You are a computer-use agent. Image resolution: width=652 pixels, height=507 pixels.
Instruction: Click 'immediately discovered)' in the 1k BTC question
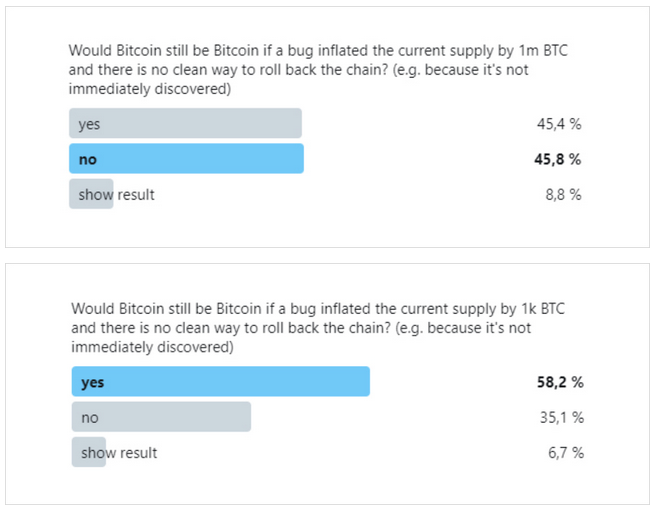click(x=152, y=347)
